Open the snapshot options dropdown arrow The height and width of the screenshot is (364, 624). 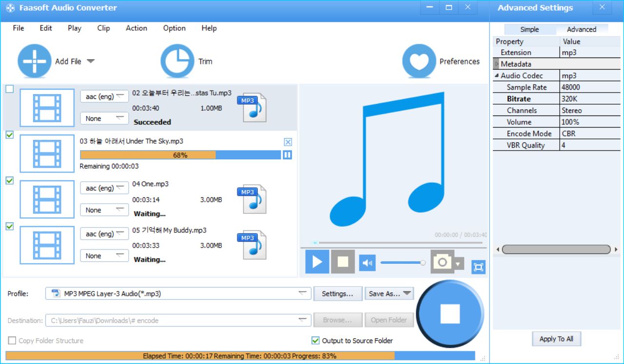tap(458, 264)
